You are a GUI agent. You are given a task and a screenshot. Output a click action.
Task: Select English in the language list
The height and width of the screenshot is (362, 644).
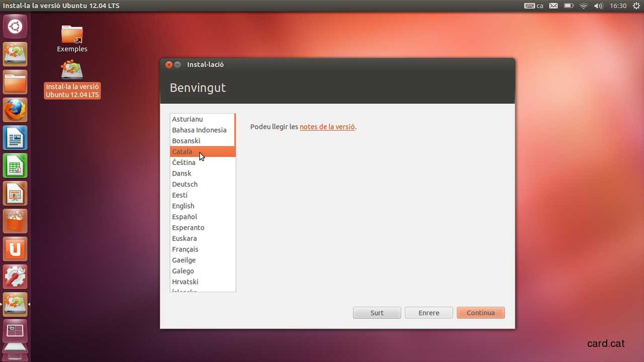[183, 206]
